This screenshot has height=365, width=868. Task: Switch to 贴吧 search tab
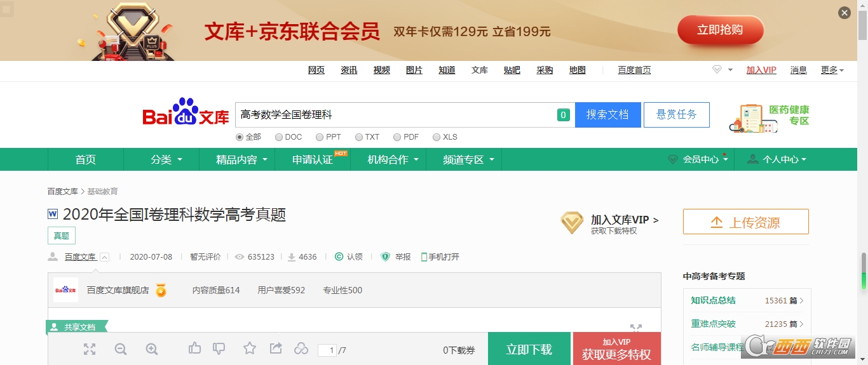pyautogui.click(x=512, y=70)
